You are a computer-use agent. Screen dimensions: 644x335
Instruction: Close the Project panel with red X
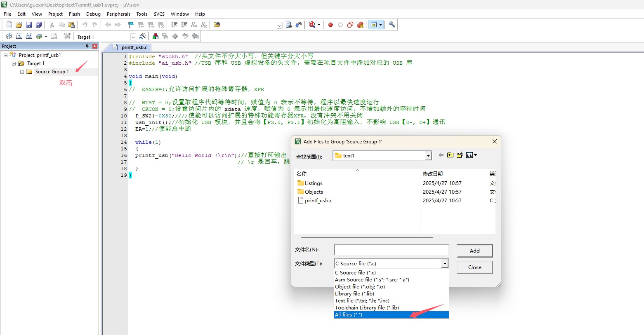[95, 46]
